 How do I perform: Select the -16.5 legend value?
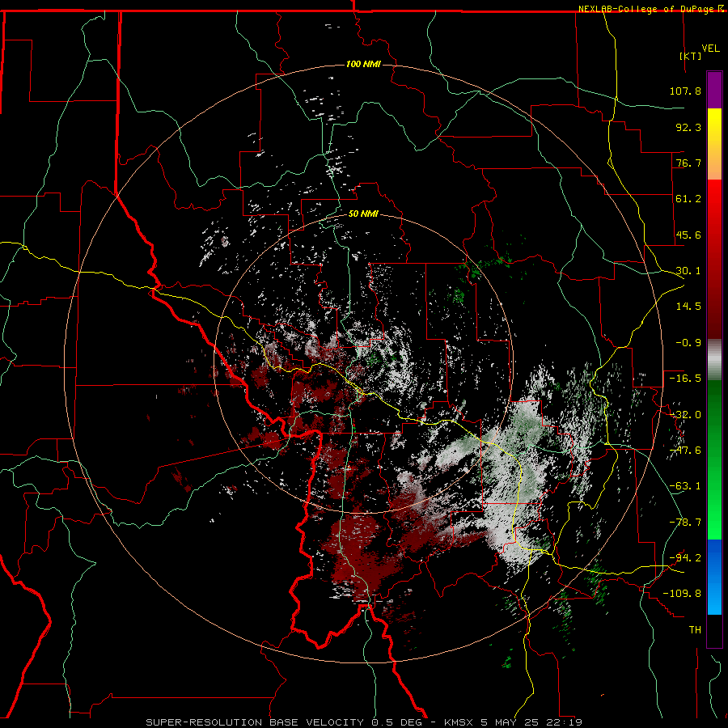[685, 379]
